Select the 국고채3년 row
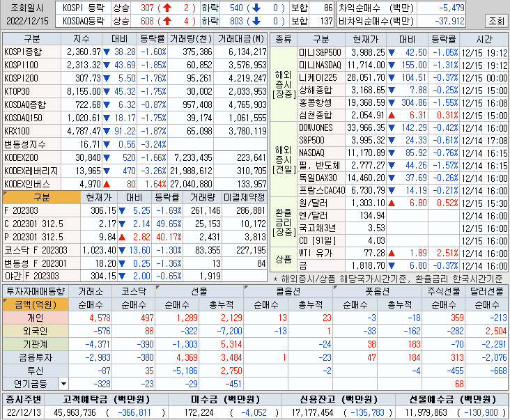The width and height of the screenshot is (510, 420). point(403,228)
